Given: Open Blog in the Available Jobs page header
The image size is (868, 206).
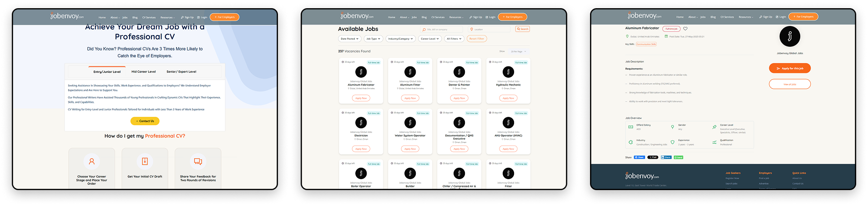Looking at the screenshot, I should [x=424, y=17].
